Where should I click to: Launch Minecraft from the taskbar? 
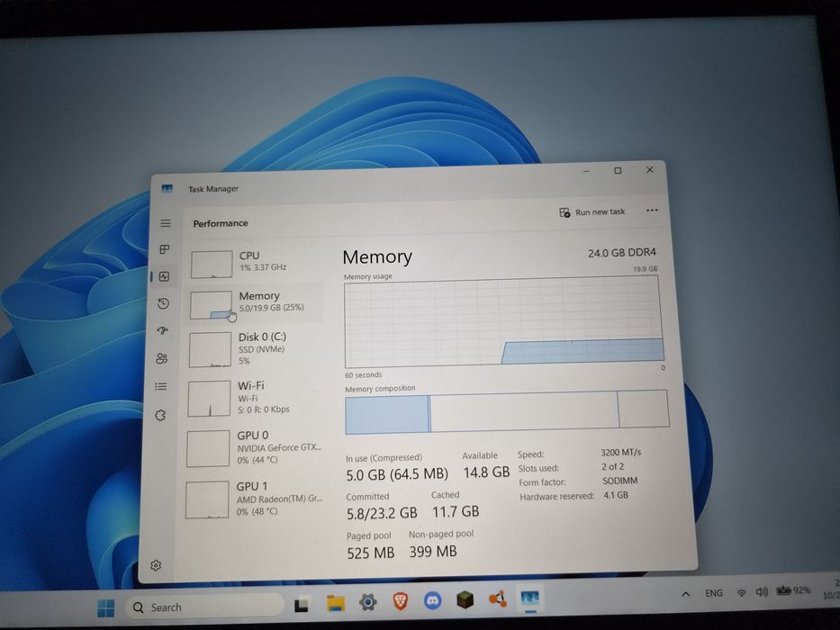[x=465, y=598]
